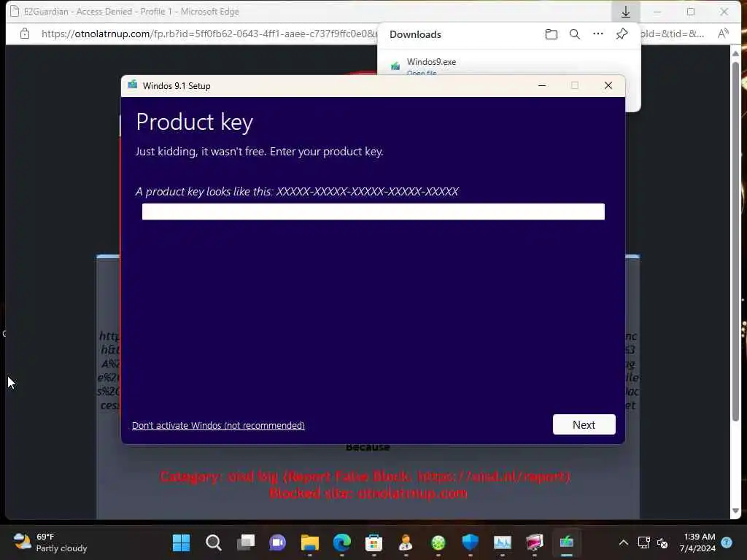Focus the product key input field
The height and width of the screenshot is (560, 747).
tap(373, 211)
